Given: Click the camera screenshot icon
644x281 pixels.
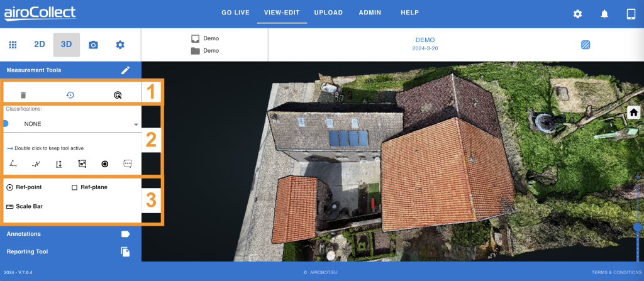Looking at the screenshot, I should [93, 45].
